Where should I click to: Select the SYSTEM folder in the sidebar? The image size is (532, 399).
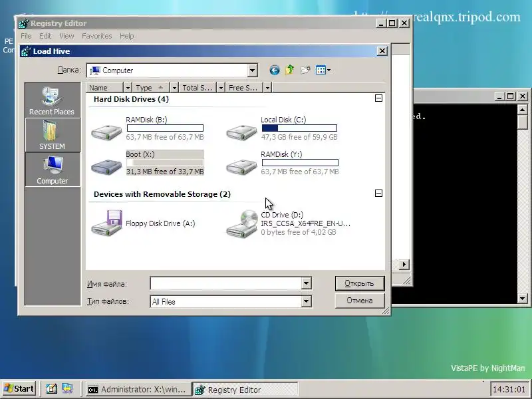pyautogui.click(x=52, y=135)
